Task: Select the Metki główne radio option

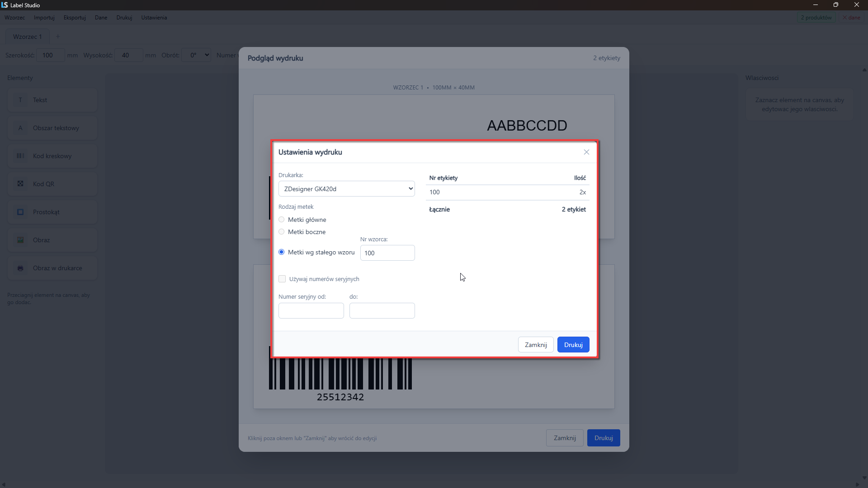Action: tap(282, 220)
